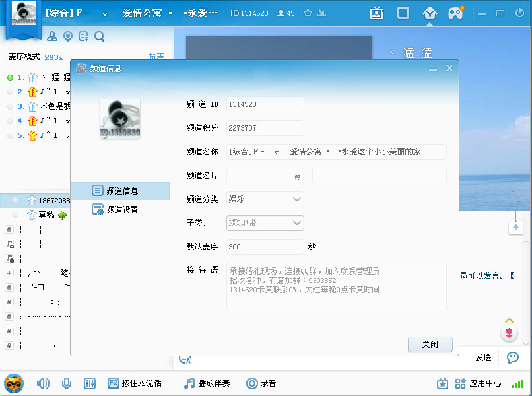Viewport: 532px width, 396px height.
Task: Open the Y home icon in header
Action: (430, 14)
